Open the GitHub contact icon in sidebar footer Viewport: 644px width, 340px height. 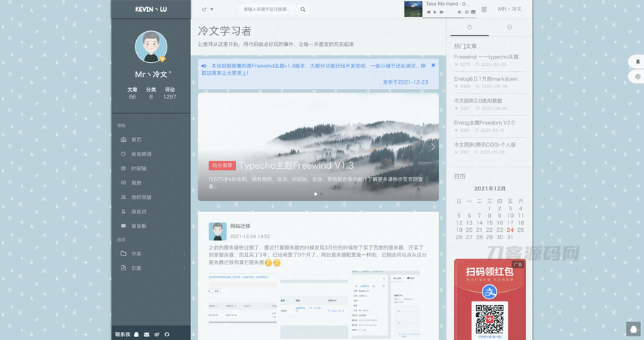(x=167, y=334)
